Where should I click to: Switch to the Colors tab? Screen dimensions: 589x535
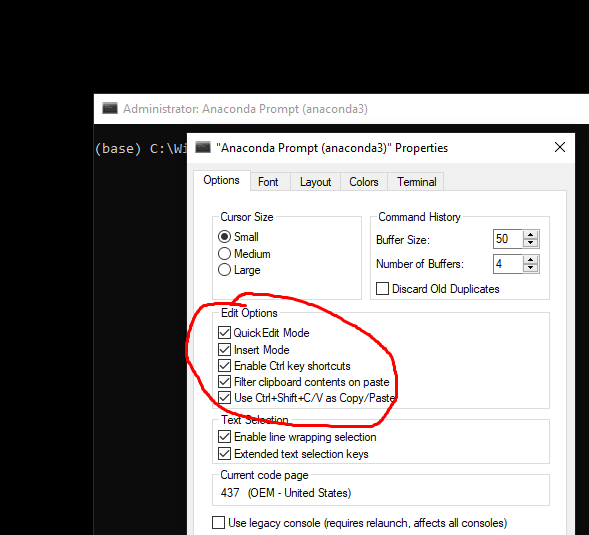(364, 182)
